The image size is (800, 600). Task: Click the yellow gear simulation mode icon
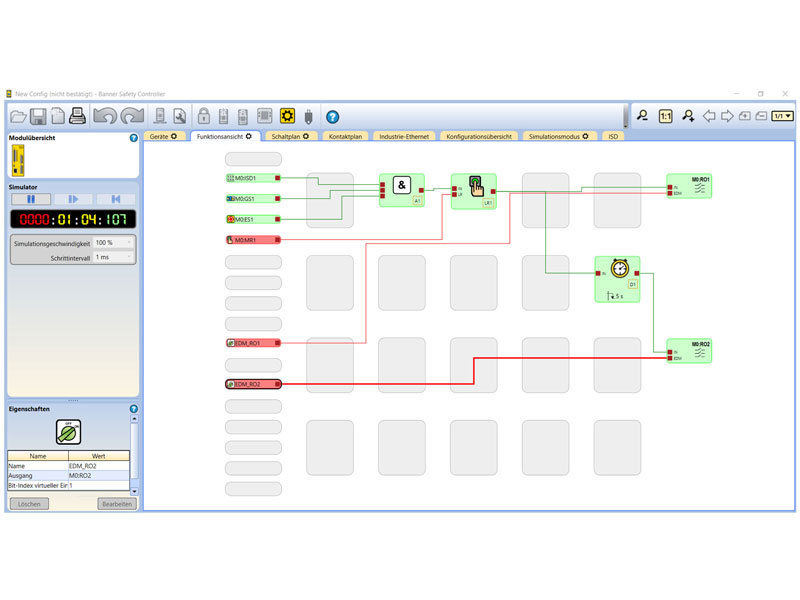[x=287, y=116]
